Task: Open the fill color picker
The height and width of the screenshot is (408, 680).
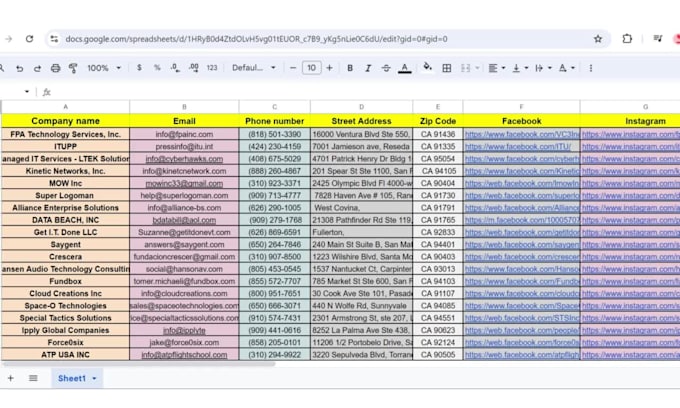Action: [x=428, y=67]
